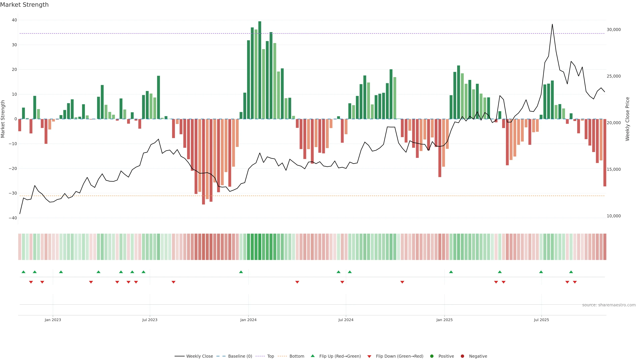Click the tallest green bar near 40
Viewport: 644px width, 362px height.
[x=260, y=70]
